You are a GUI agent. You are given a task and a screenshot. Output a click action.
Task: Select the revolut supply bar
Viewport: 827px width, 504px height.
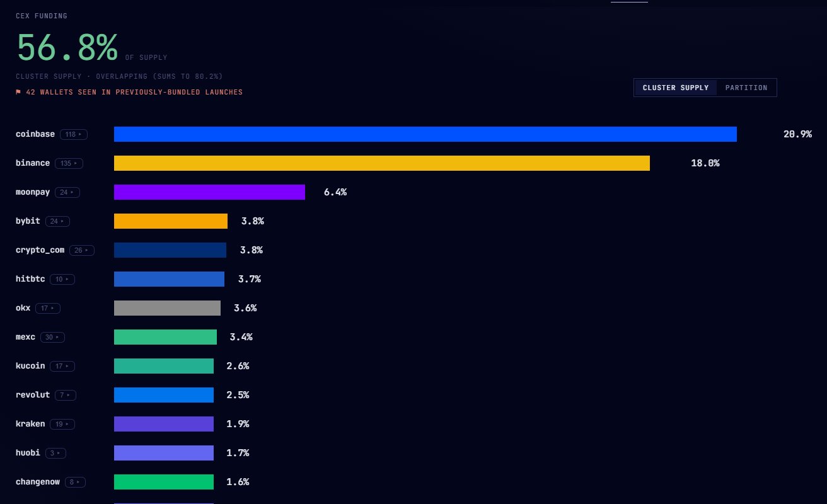tap(164, 395)
